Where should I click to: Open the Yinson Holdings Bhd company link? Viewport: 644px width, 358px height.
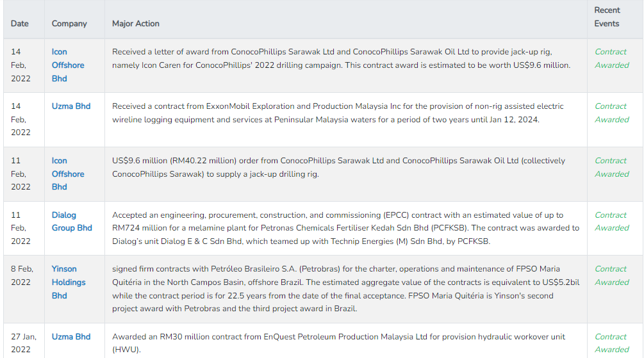[x=69, y=282]
